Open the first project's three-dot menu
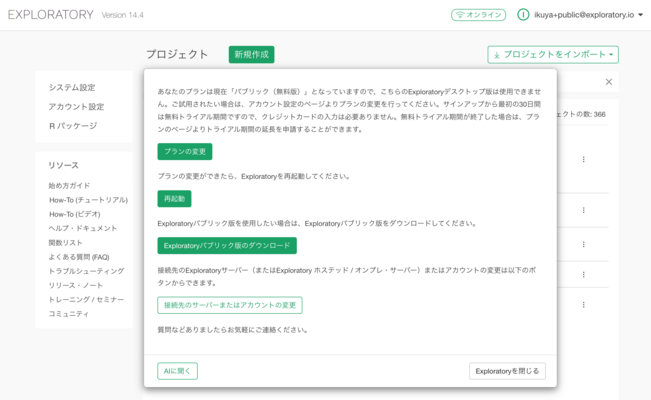Screen dimensions: 651x400 pyautogui.click(x=584, y=159)
